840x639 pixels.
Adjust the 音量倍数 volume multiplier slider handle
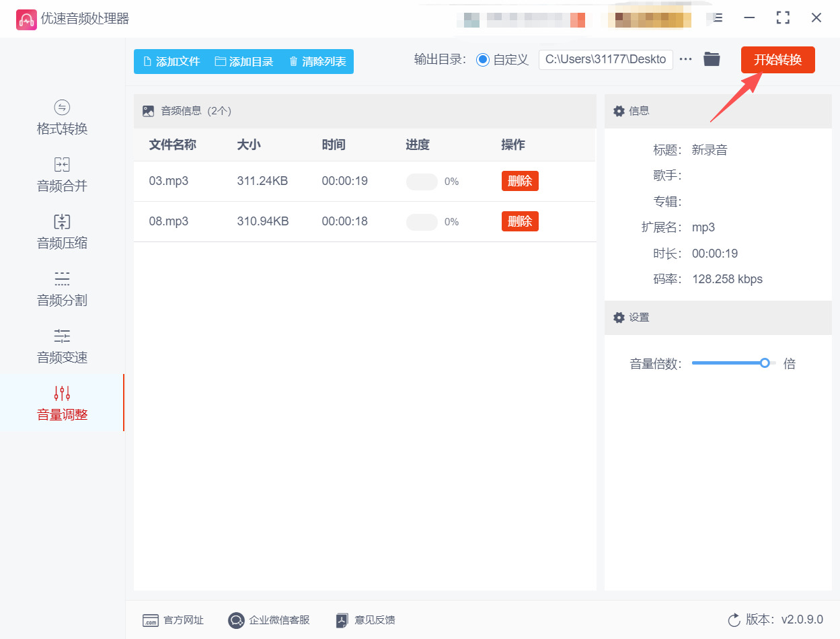pos(765,363)
